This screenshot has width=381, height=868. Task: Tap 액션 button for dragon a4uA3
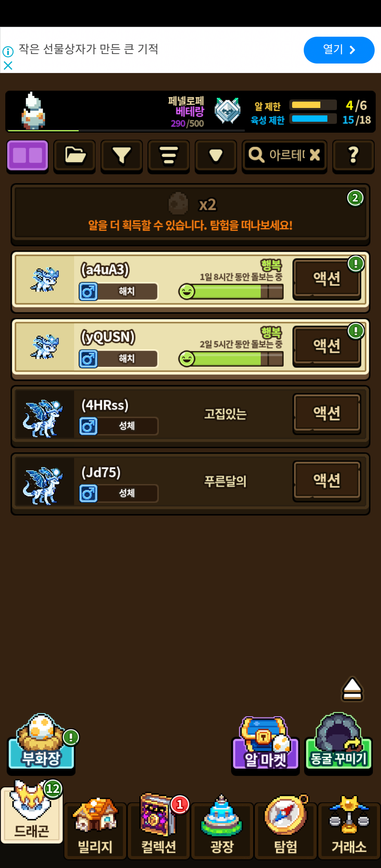[327, 279]
